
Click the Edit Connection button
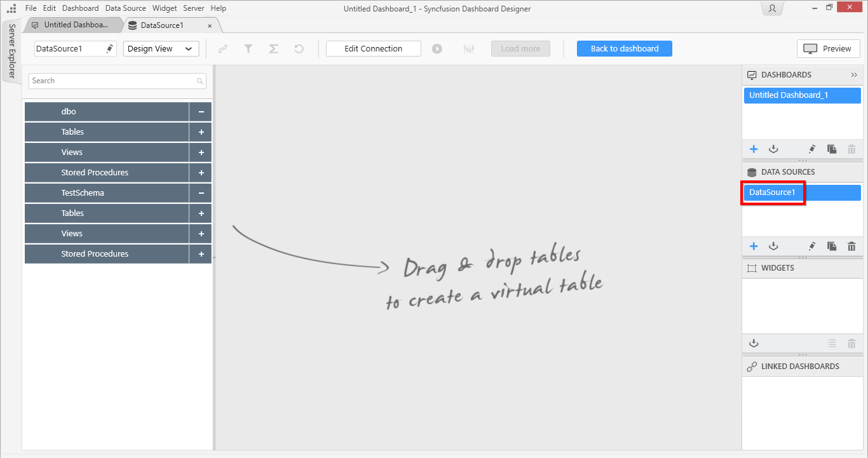(373, 49)
